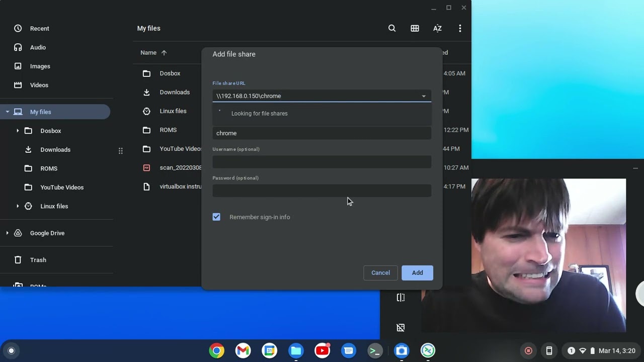Expand Linux files in sidebar tree
The height and width of the screenshot is (362, 644).
pyautogui.click(x=18, y=206)
